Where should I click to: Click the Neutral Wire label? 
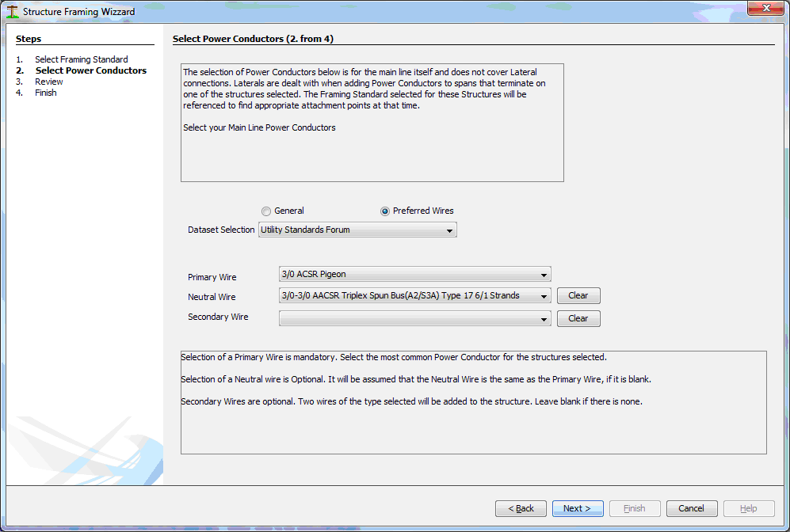pyautogui.click(x=212, y=297)
